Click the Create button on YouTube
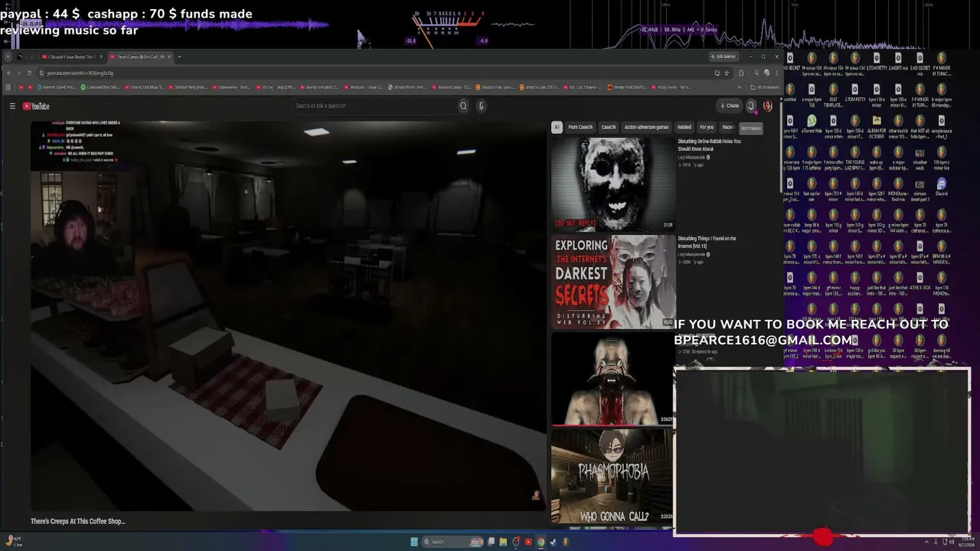 pyautogui.click(x=730, y=106)
